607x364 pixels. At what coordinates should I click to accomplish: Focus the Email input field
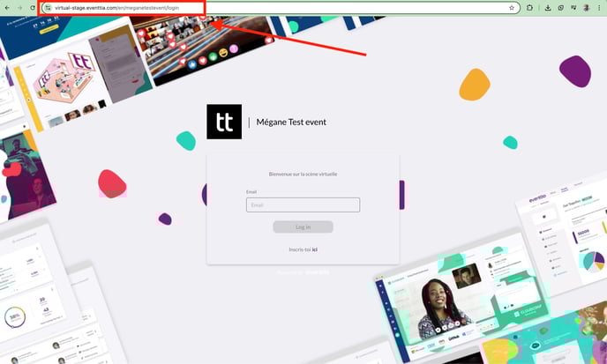click(303, 204)
